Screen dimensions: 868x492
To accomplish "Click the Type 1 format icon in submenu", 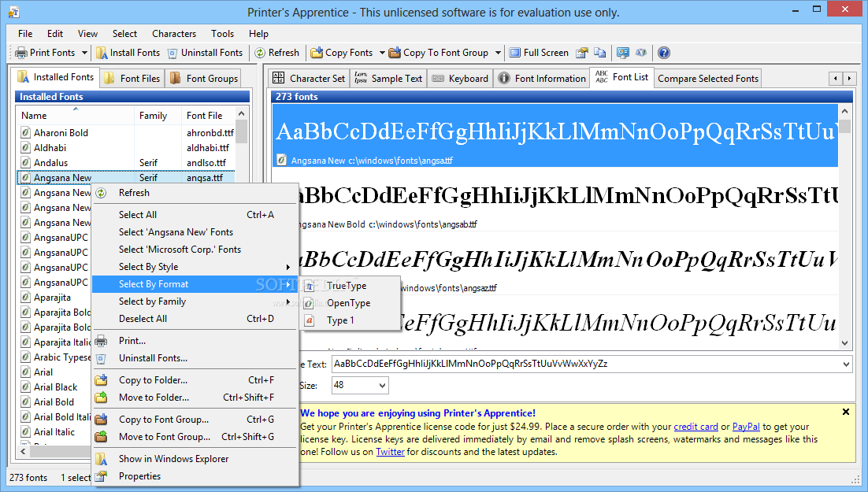I will pyautogui.click(x=310, y=320).
